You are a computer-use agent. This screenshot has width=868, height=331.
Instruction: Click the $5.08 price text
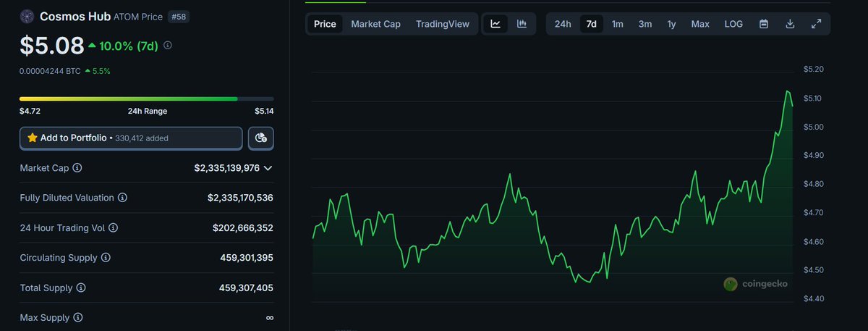coord(52,46)
